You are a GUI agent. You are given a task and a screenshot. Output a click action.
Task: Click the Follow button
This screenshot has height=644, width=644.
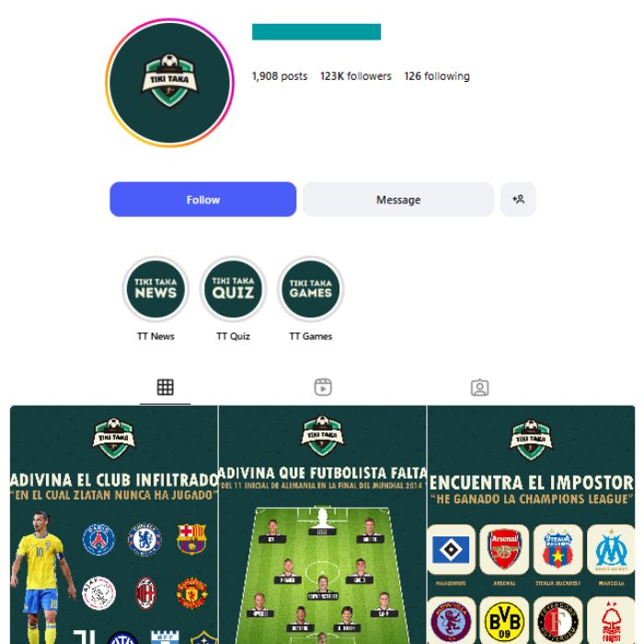[x=203, y=200]
